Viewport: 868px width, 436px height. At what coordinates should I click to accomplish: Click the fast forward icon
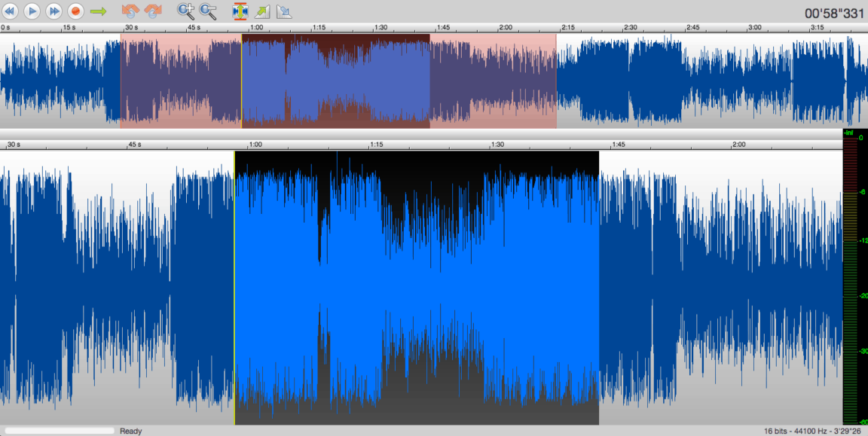pos(53,11)
